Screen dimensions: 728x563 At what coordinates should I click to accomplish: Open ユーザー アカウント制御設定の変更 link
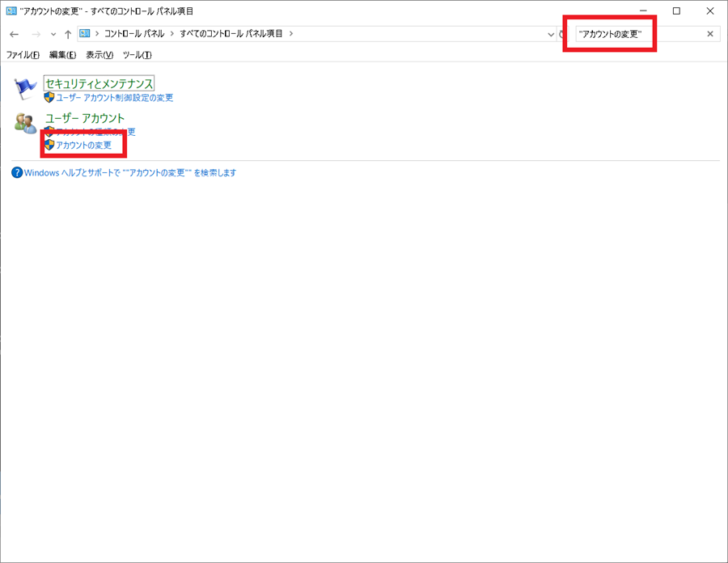click(114, 98)
